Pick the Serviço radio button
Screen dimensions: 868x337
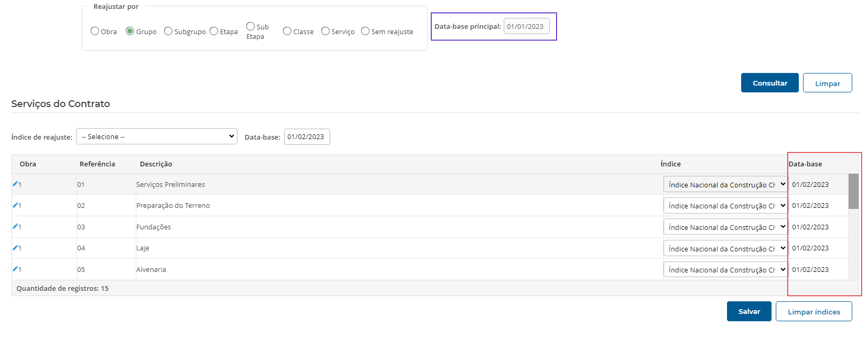point(325,31)
